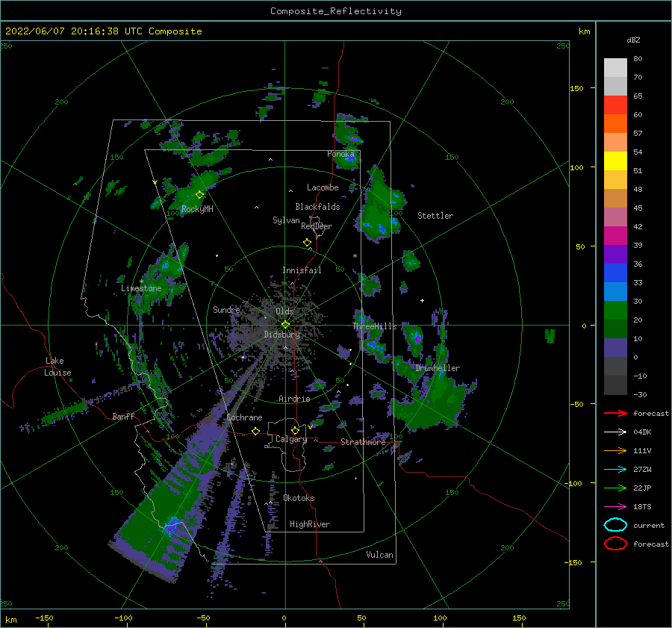Click the Sundre label
This screenshot has width=672, height=628.
pos(226,309)
